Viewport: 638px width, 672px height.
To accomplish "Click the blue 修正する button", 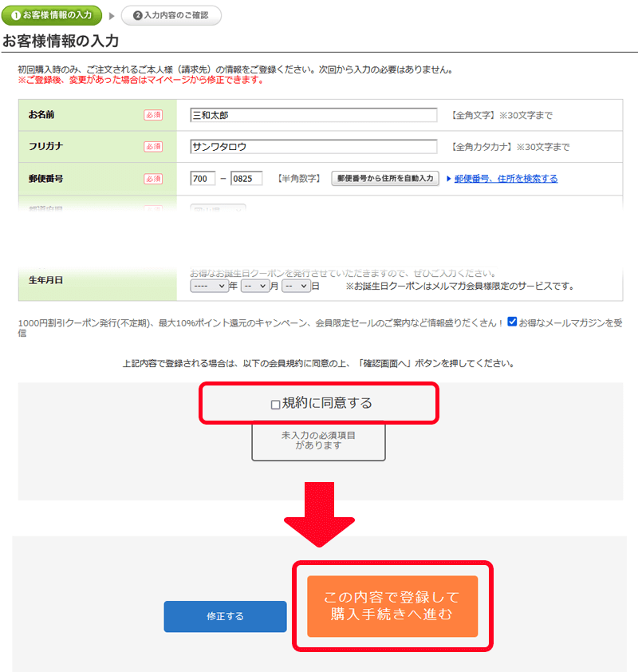I will (x=225, y=616).
